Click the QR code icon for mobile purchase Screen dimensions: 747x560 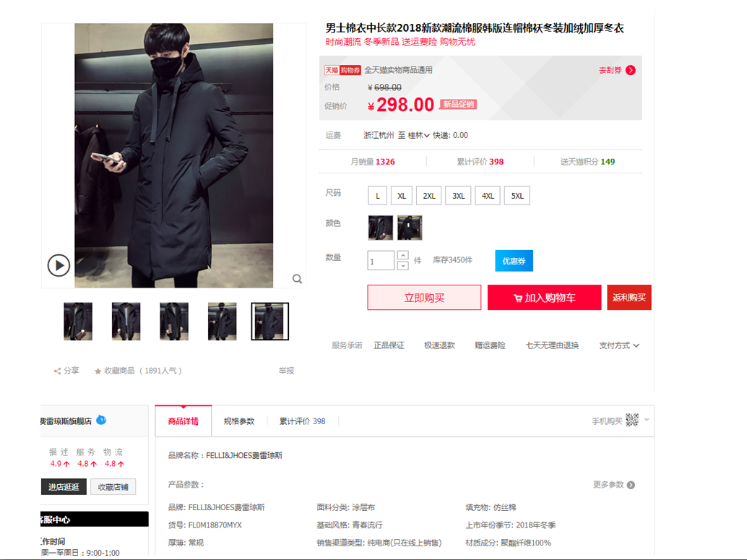[631, 420]
